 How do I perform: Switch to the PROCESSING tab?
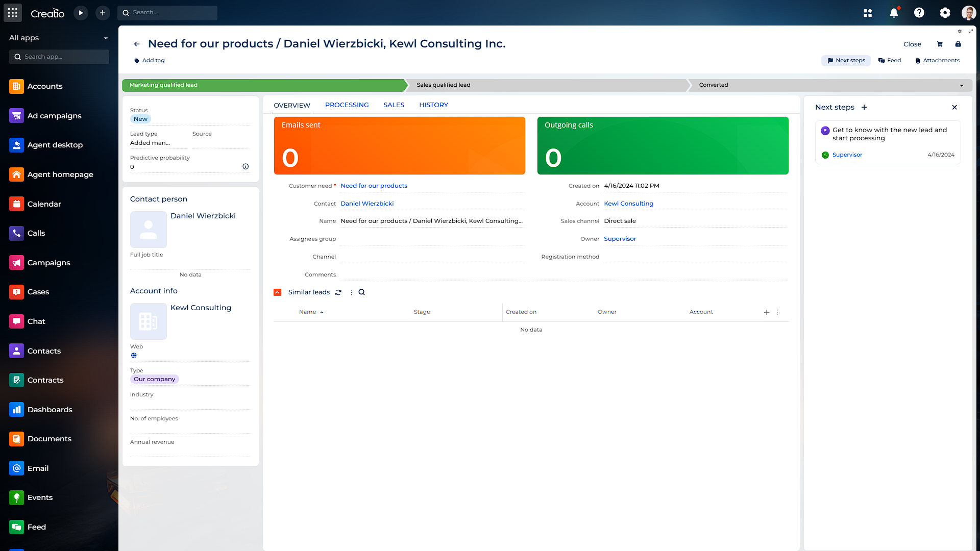[x=347, y=105]
